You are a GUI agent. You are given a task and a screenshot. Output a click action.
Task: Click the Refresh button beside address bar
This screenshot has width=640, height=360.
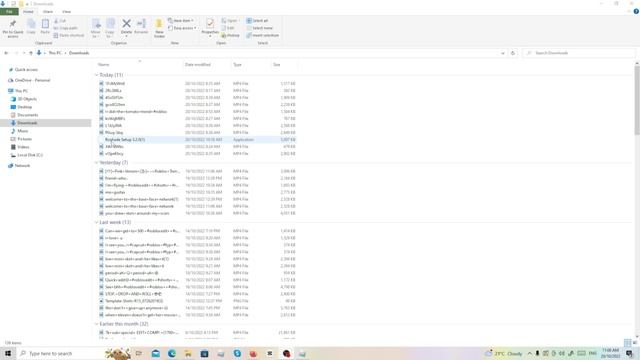[513, 53]
